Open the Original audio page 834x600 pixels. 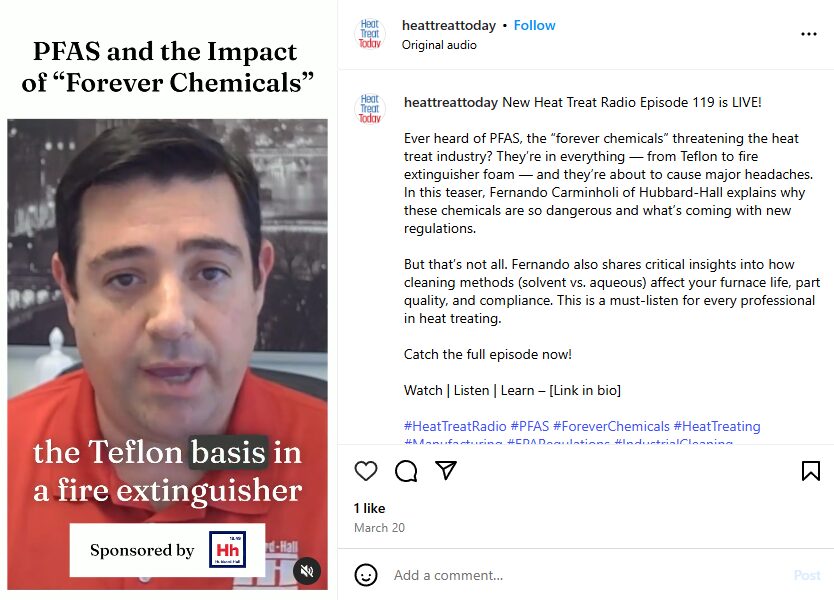coord(439,45)
